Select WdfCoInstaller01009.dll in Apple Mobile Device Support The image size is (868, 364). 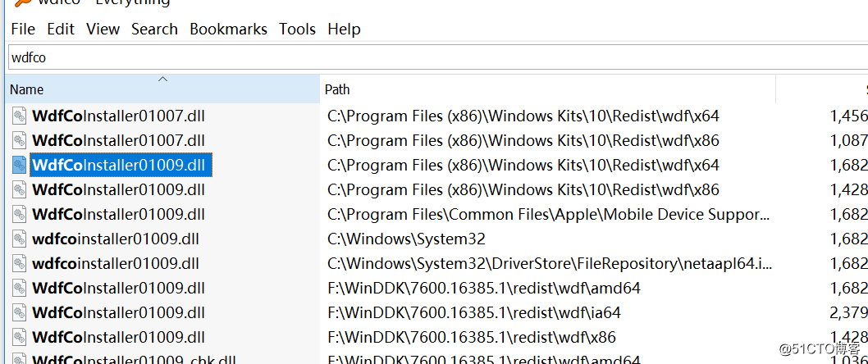point(118,214)
